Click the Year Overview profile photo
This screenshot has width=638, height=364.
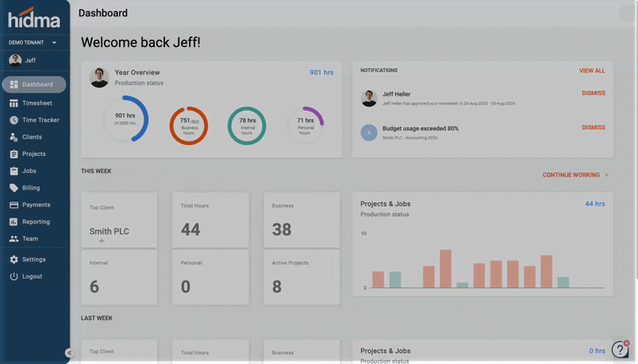point(99,77)
